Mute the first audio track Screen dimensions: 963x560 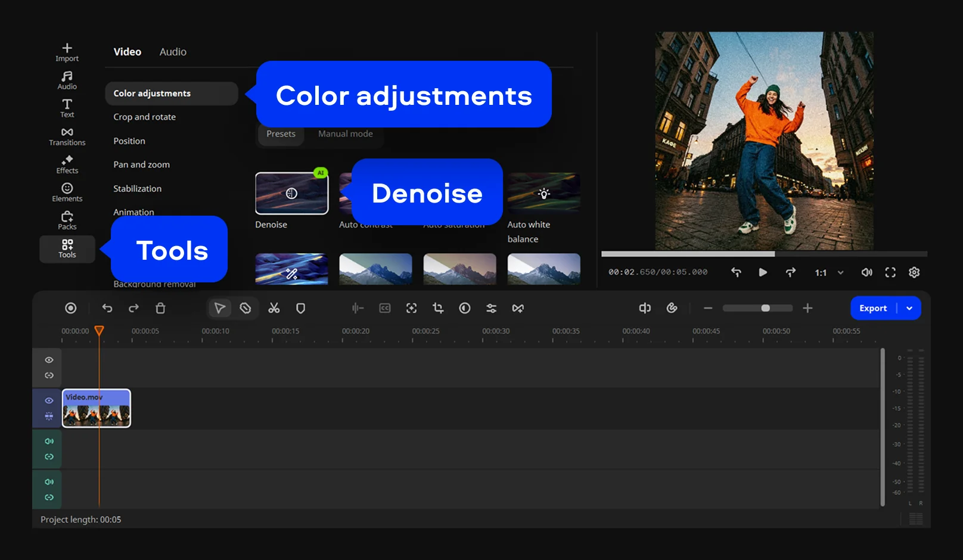(x=49, y=441)
